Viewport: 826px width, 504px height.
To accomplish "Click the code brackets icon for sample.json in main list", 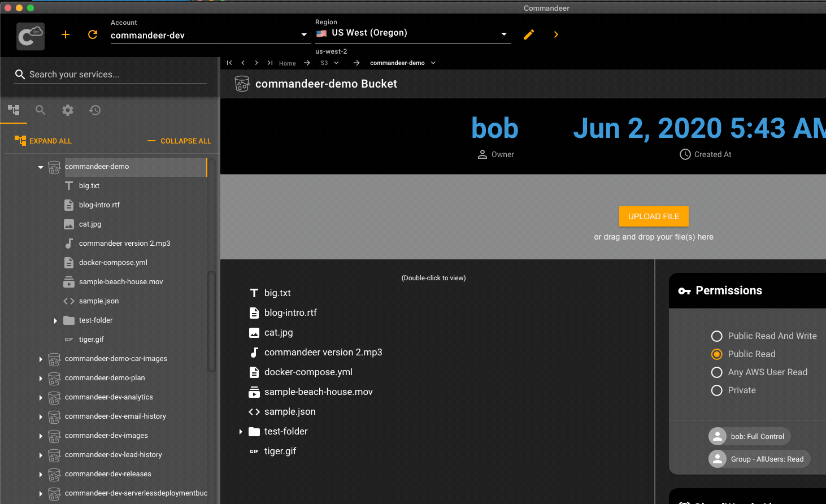I will pos(254,412).
